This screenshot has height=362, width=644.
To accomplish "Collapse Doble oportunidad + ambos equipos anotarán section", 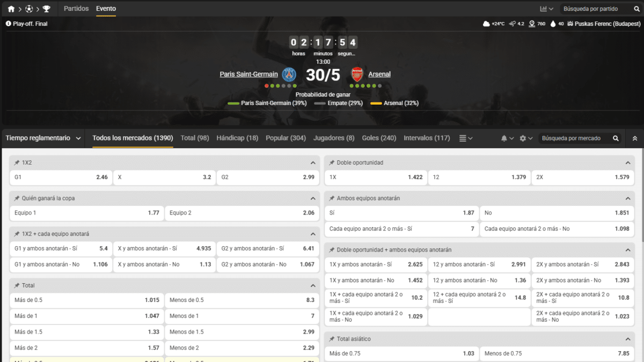I will pyautogui.click(x=628, y=250).
